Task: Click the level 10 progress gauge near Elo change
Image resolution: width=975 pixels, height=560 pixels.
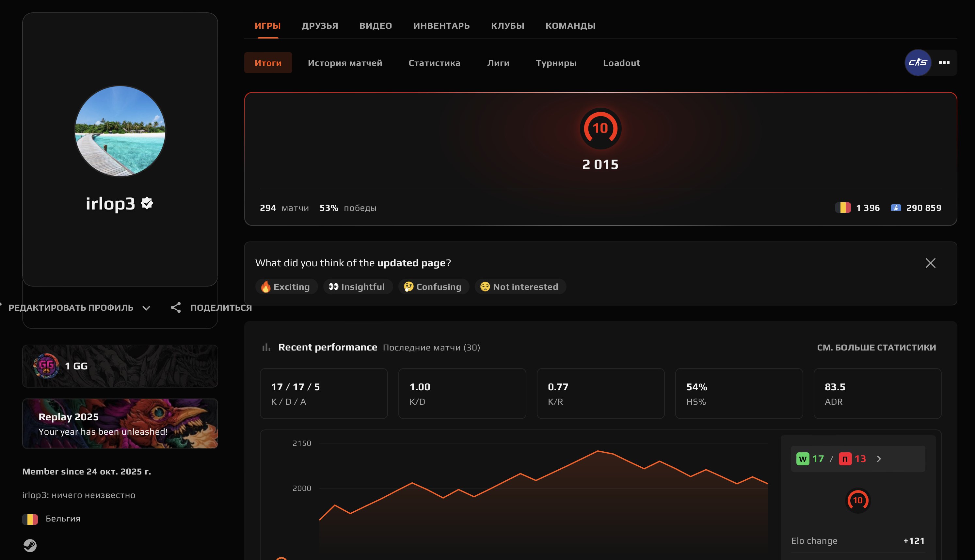Action: (858, 500)
